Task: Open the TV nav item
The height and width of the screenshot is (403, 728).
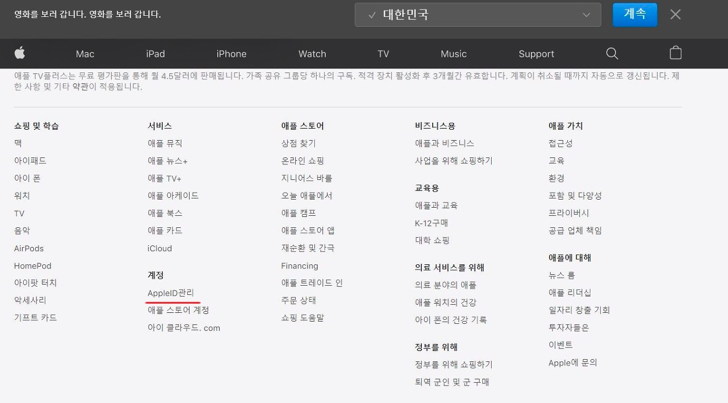Action: click(x=383, y=54)
